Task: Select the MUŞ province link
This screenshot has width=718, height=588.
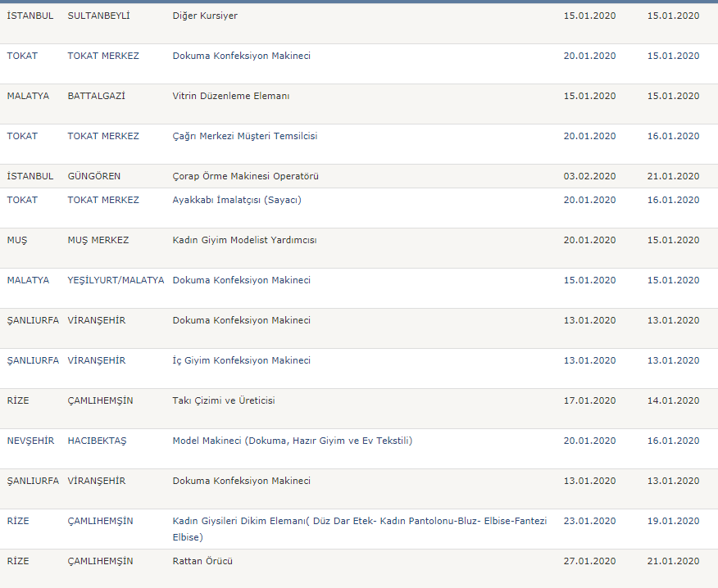Action: [17, 240]
